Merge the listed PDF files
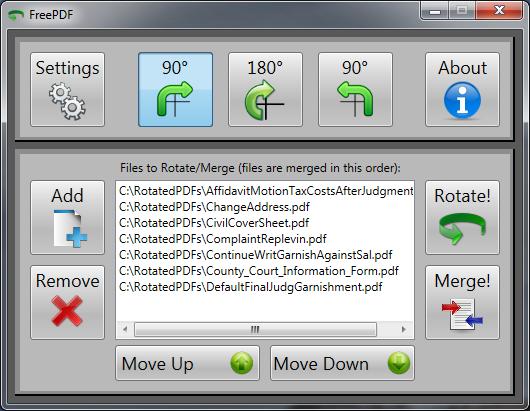Viewport: 530px width, 411px height. [462, 302]
